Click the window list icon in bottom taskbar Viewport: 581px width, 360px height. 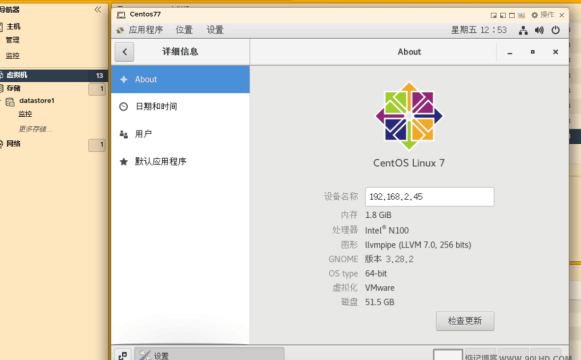pos(123,356)
